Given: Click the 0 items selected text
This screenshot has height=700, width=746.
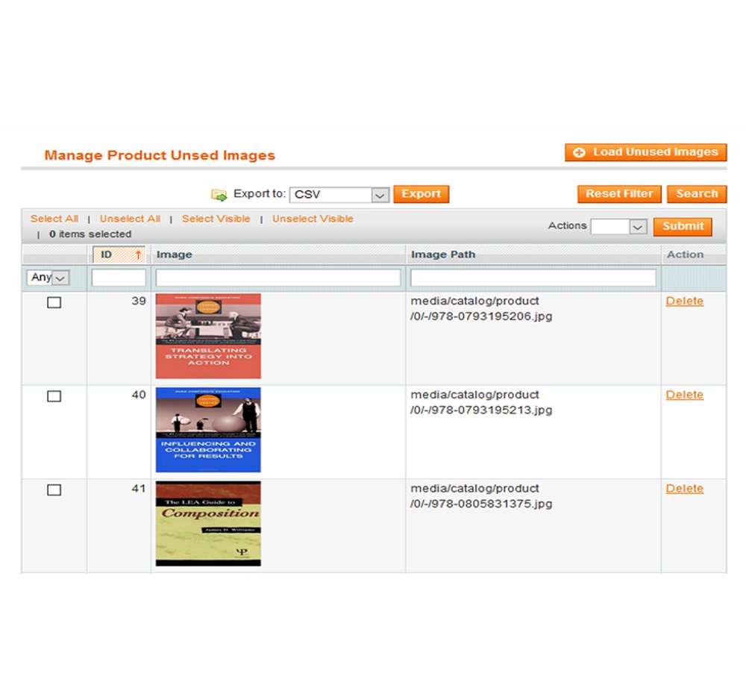Looking at the screenshot, I should tap(90, 234).
